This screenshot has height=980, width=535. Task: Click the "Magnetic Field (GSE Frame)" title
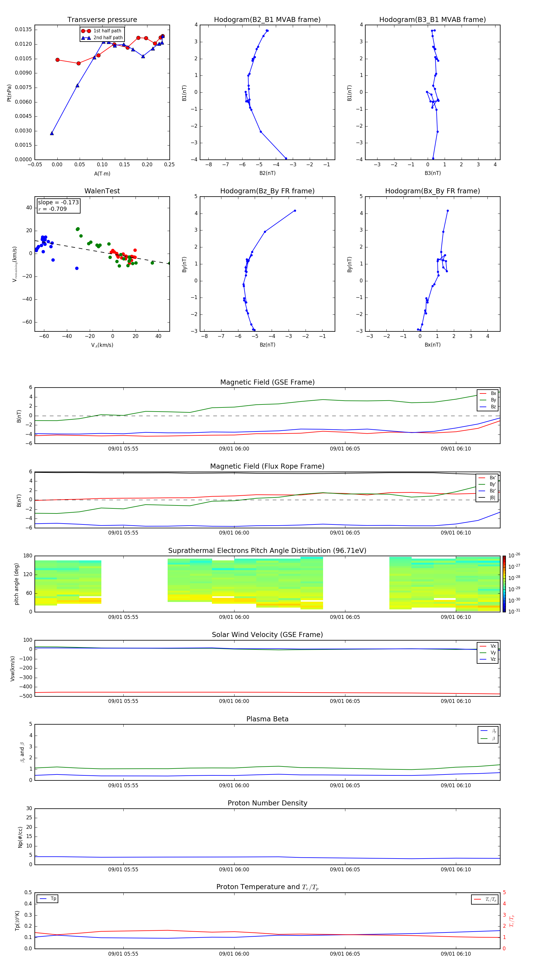(267, 382)
